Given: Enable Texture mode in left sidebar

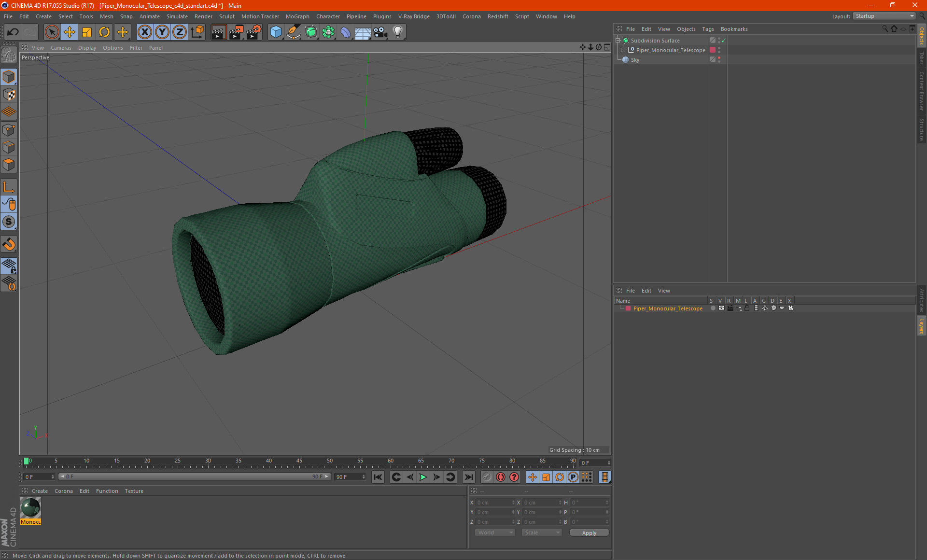Looking at the screenshot, I should click(9, 95).
